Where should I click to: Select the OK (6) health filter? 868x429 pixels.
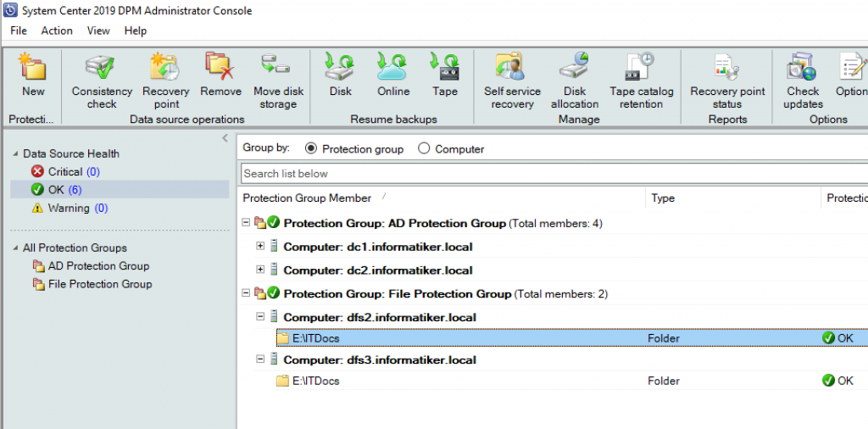coord(120,189)
